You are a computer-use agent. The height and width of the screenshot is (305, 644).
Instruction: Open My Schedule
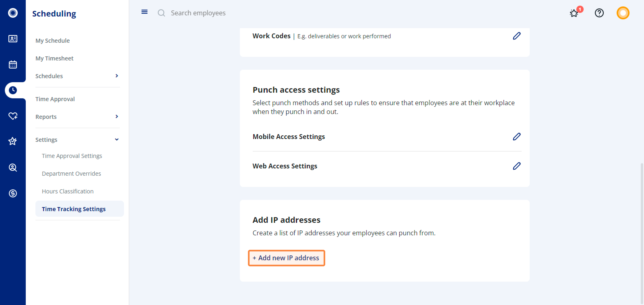pos(53,40)
